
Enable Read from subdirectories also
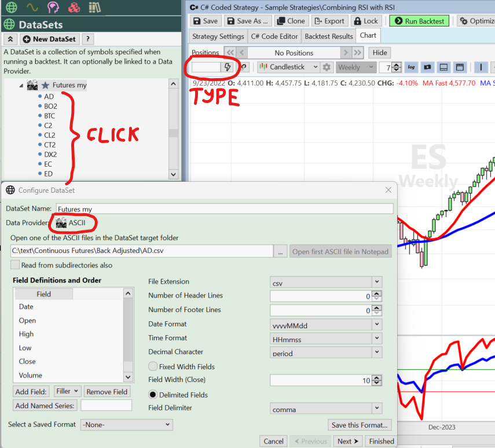[15, 265]
